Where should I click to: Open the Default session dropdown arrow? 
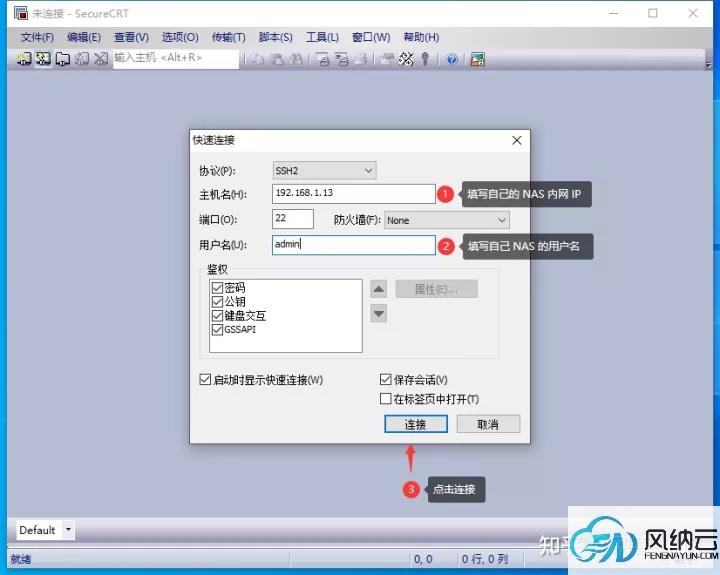point(68,530)
